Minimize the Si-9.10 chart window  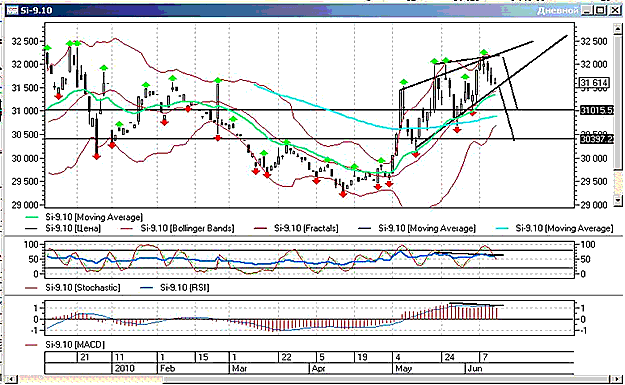(587, 10)
